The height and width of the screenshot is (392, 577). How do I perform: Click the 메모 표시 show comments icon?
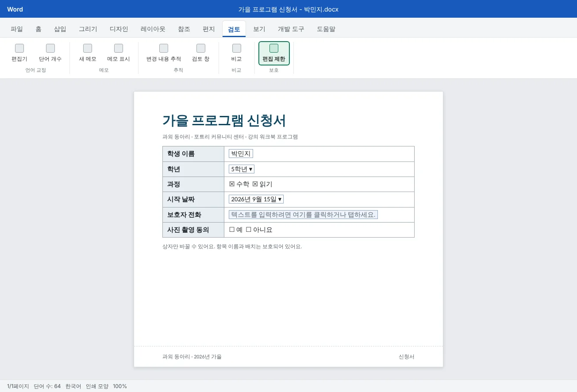[x=119, y=48]
